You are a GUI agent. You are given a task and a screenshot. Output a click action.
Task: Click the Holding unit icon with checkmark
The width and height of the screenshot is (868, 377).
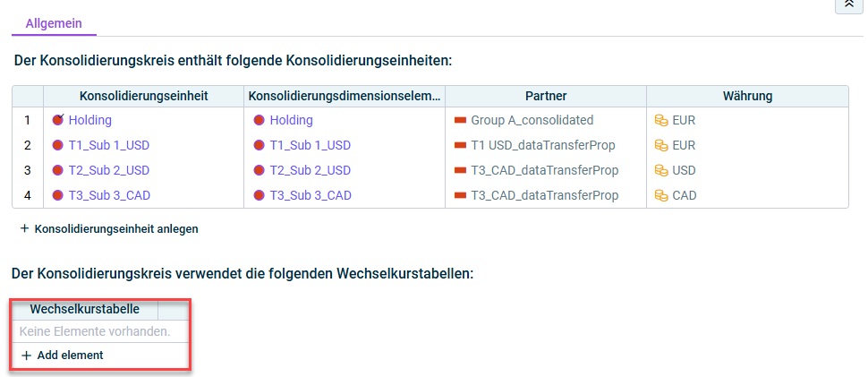[58, 120]
